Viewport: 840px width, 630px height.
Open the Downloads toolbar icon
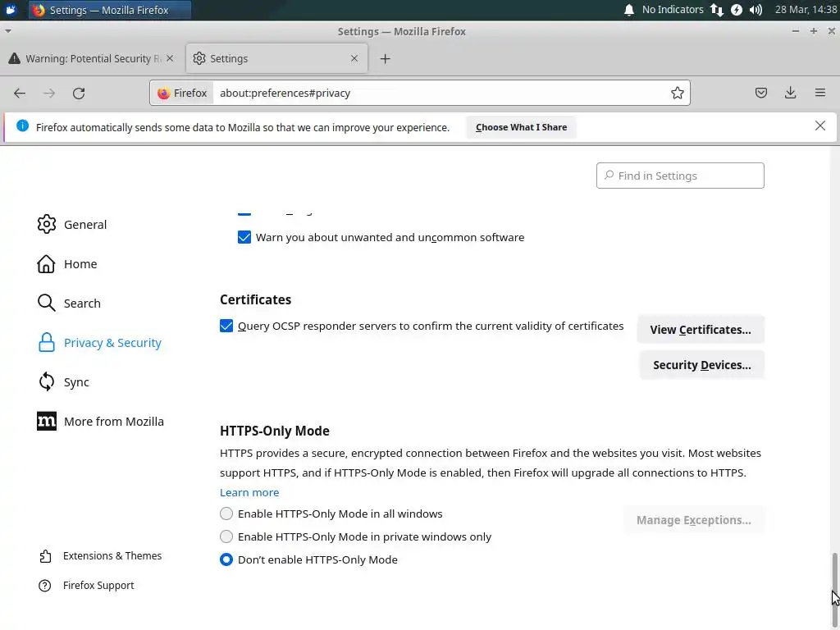point(791,94)
